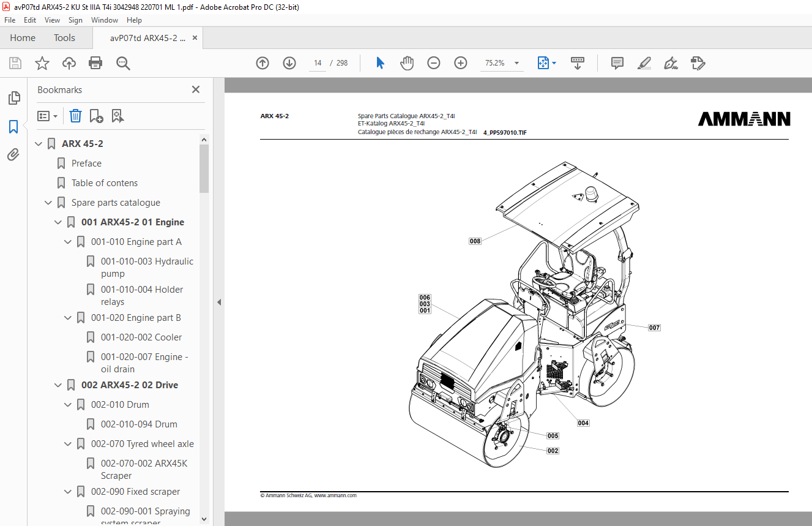Collapse the 002 ARX45-2 02 Drive bookmark
This screenshot has height=526, width=812.
click(x=58, y=385)
